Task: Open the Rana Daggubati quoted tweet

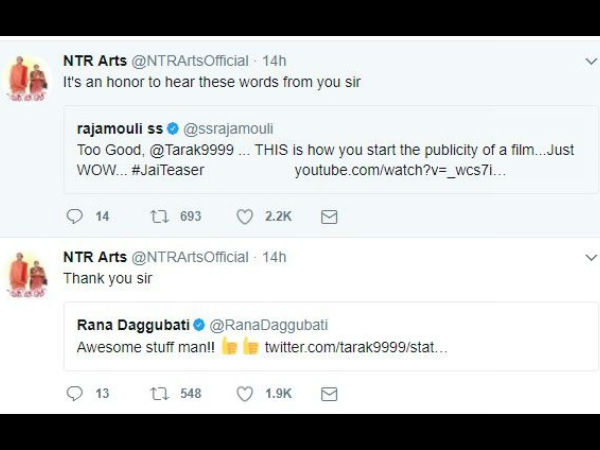Action: (x=330, y=336)
